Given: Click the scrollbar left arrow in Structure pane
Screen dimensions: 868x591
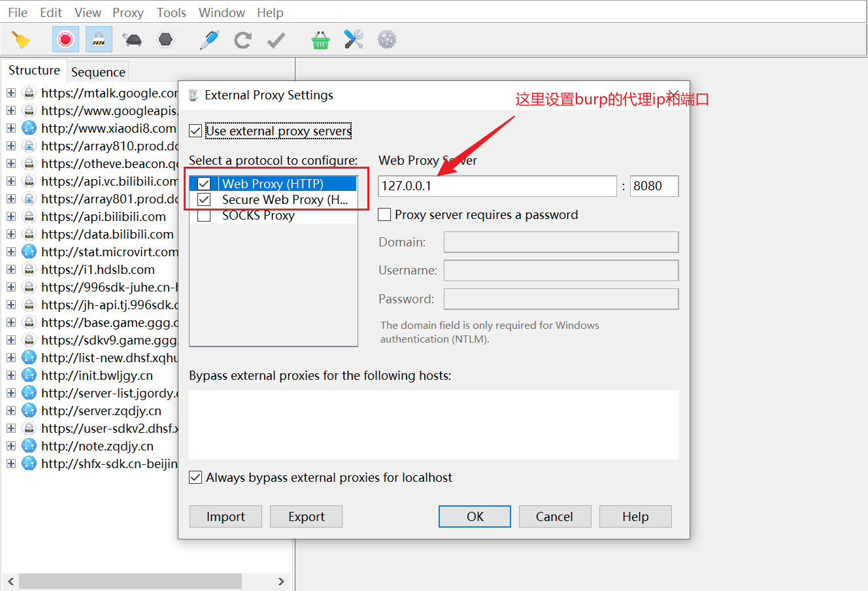Looking at the screenshot, I should point(10,581).
